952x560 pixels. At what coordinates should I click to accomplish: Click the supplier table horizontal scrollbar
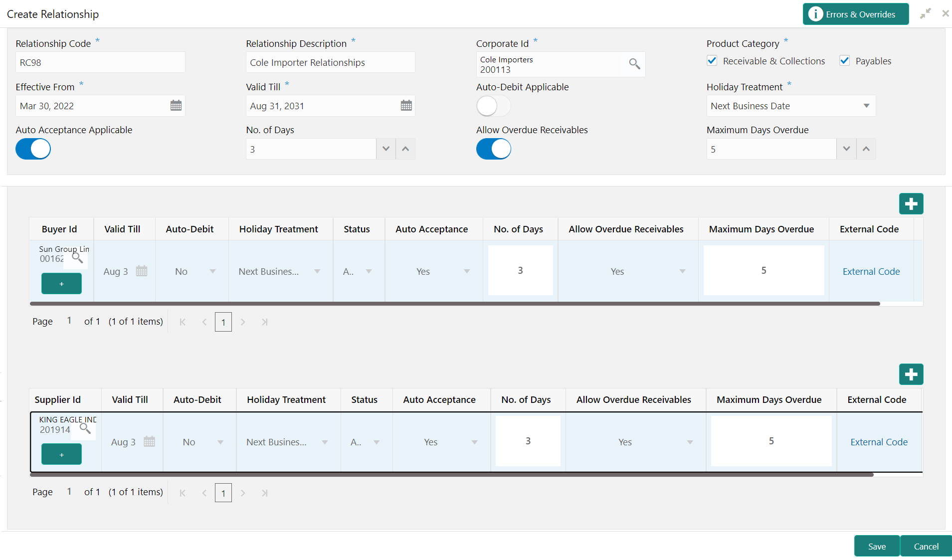tap(452, 474)
